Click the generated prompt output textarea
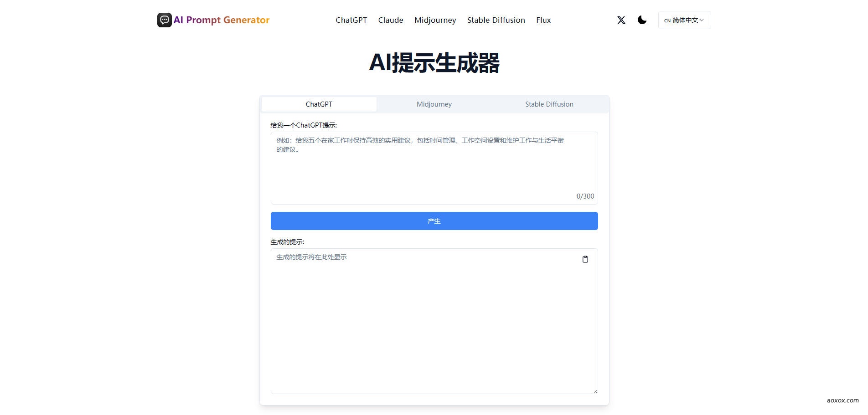The height and width of the screenshot is (415, 868). (434, 321)
